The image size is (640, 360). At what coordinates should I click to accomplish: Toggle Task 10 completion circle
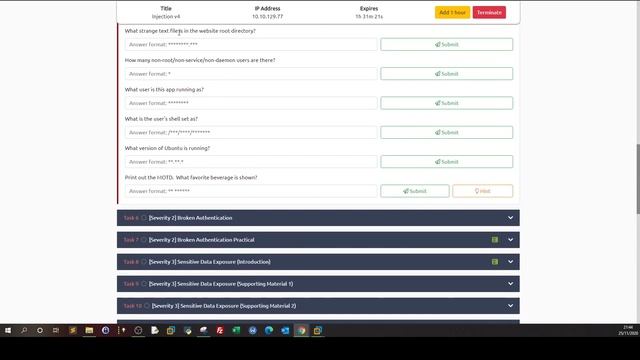[147, 306]
